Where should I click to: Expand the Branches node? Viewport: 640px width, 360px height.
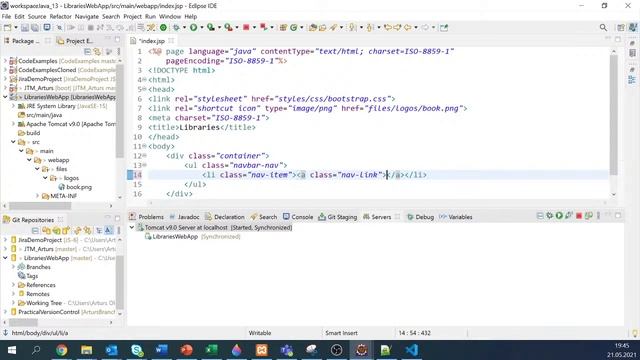click(13, 267)
